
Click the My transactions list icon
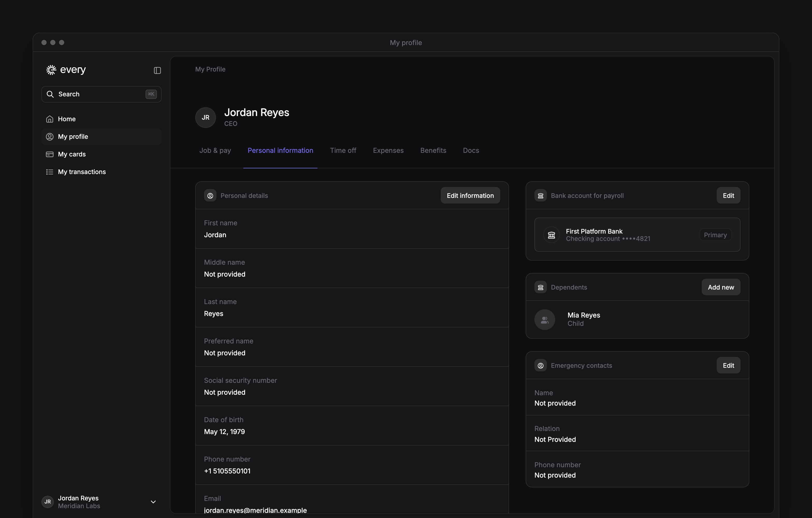[49, 172]
